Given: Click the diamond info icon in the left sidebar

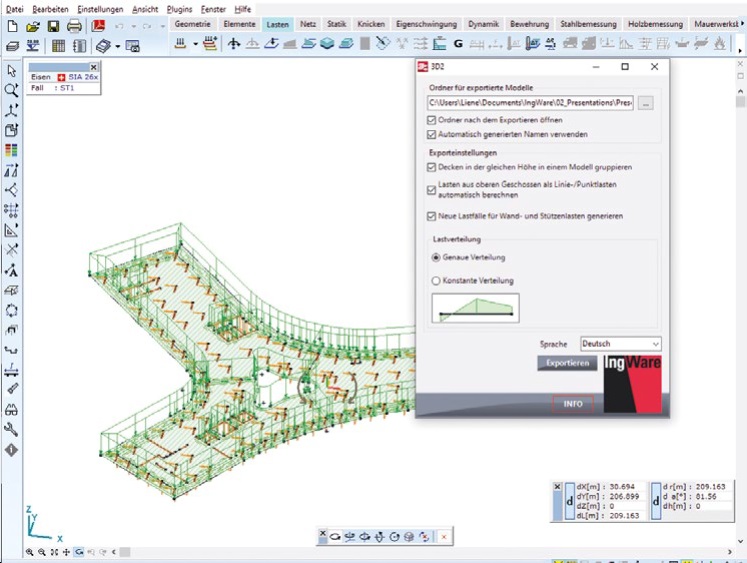Looking at the screenshot, I should tap(11, 450).
